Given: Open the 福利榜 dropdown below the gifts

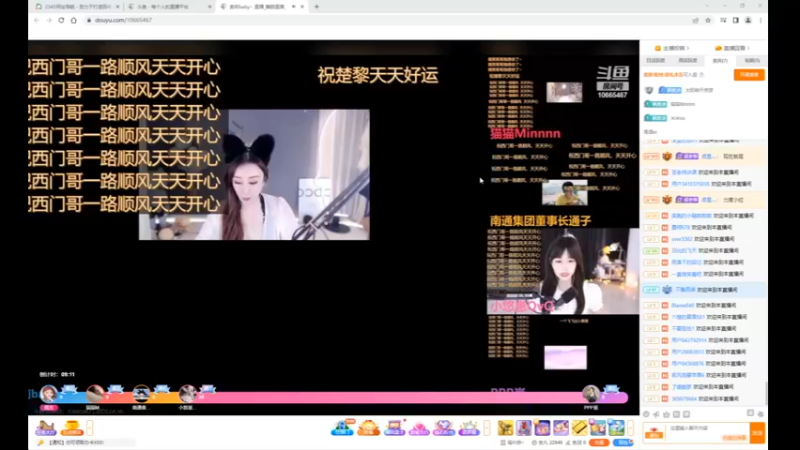Looking at the screenshot, I should coord(512,442).
